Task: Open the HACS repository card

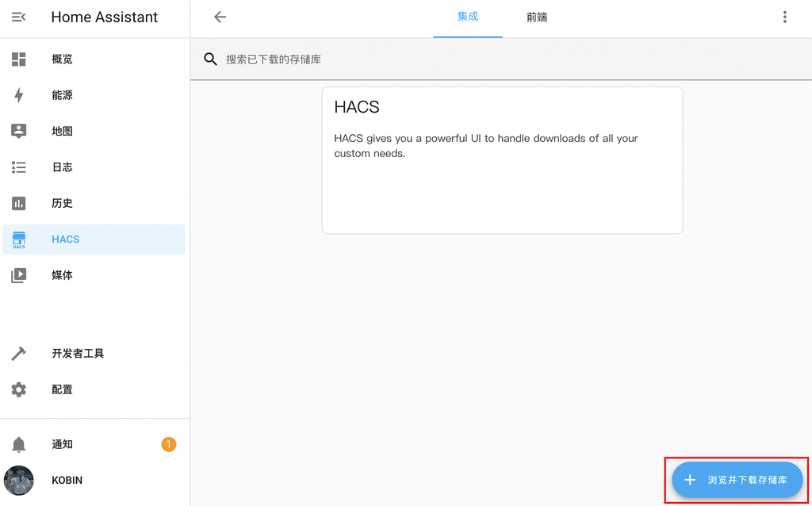Action: click(x=502, y=159)
